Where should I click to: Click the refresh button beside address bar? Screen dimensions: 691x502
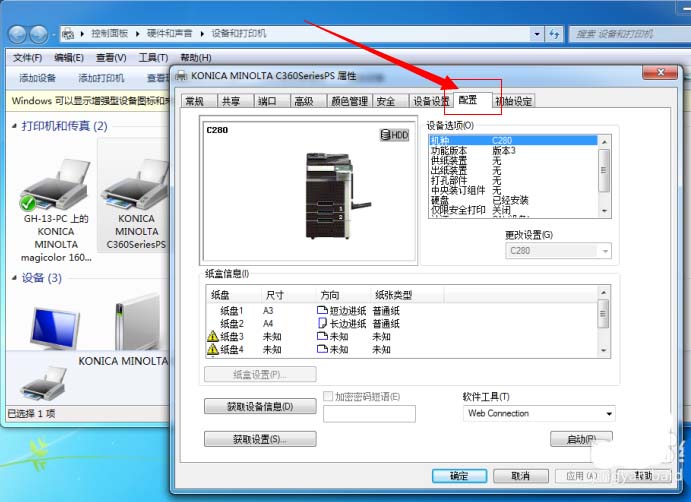(554, 33)
